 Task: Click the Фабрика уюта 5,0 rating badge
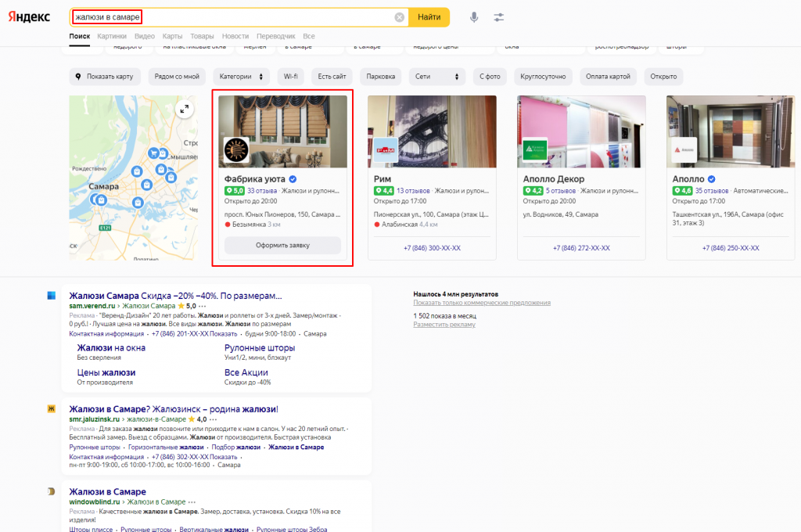pyautogui.click(x=235, y=191)
